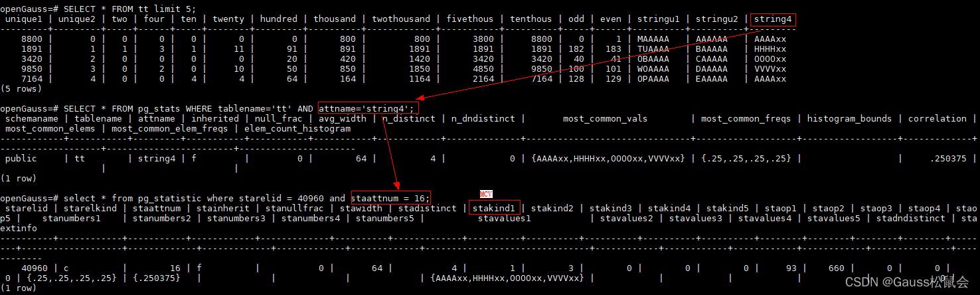Select the stringu1 column header
This screenshot has width=980, height=295.
(x=658, y=19)
